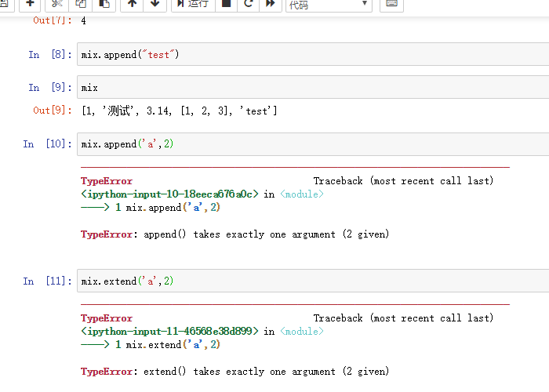Viewport: 549px width, 392px height.
Task: Click the In [11] prompt label
Action: pyautogui.click(x=47, y=281)
